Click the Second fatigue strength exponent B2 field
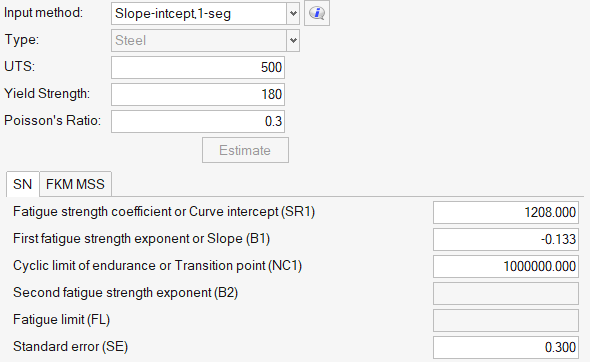590x362 pixels. pos(506,294)
